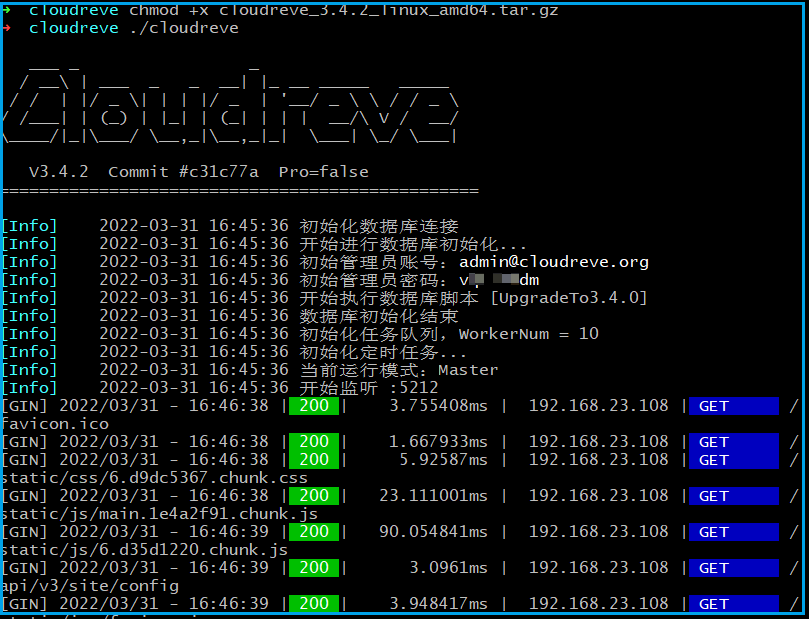Click the [Info] tag on the 开始监听 line
Screen dimensions: 809x619
coord(29,388)
